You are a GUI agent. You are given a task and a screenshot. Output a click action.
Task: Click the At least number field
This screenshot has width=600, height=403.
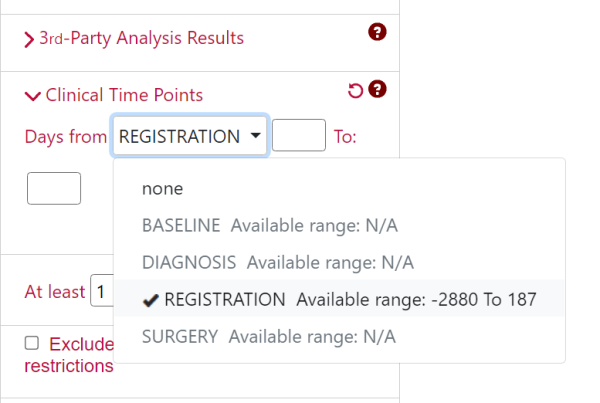pyautogui.click(x=102, y=290)
